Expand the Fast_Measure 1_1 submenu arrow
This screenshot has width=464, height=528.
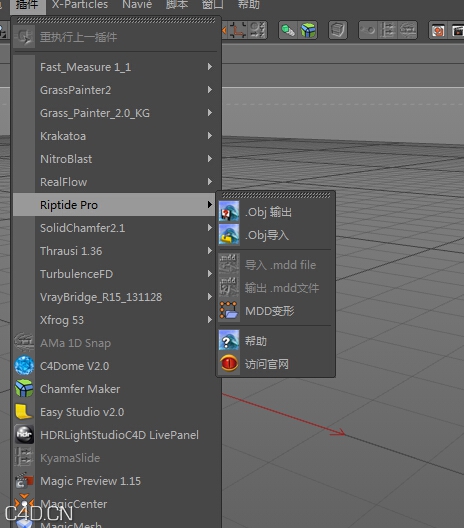[210, 67]
